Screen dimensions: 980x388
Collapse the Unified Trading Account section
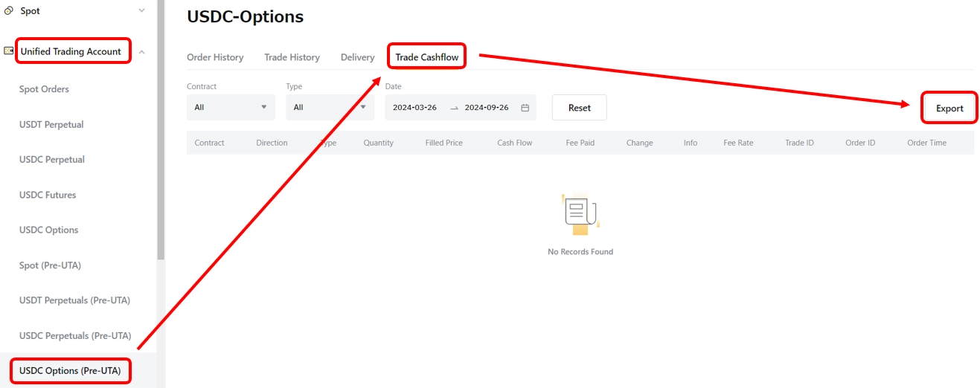pos(142,52)
